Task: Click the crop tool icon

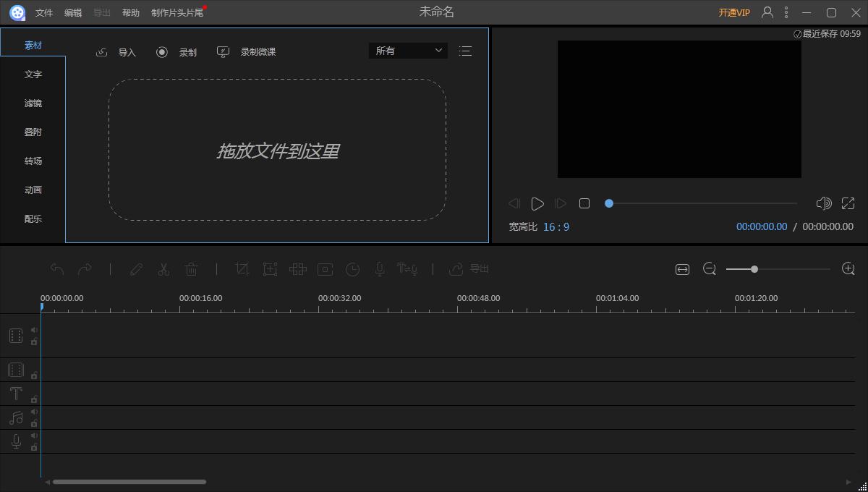Action: 242,268
